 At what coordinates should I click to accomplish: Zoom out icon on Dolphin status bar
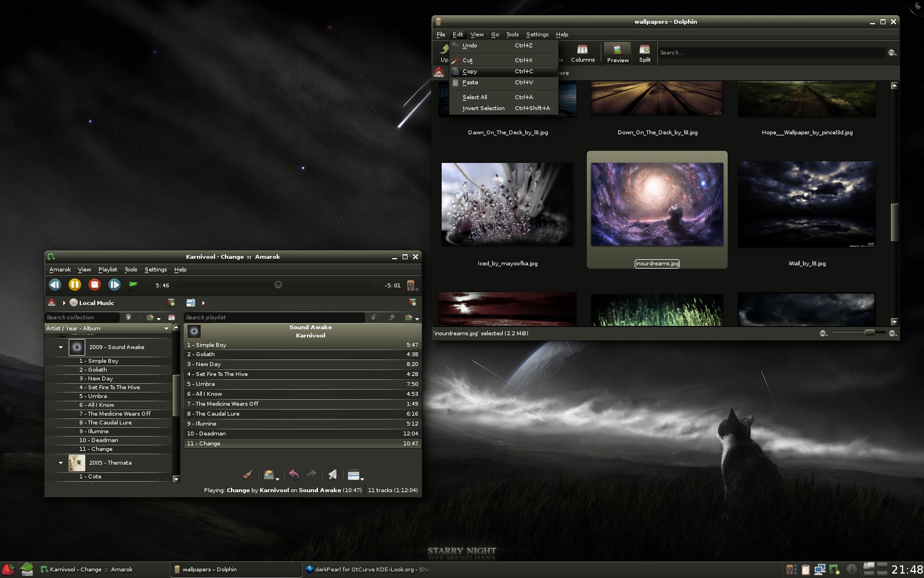pyautogui.click(x=823, y=334)
